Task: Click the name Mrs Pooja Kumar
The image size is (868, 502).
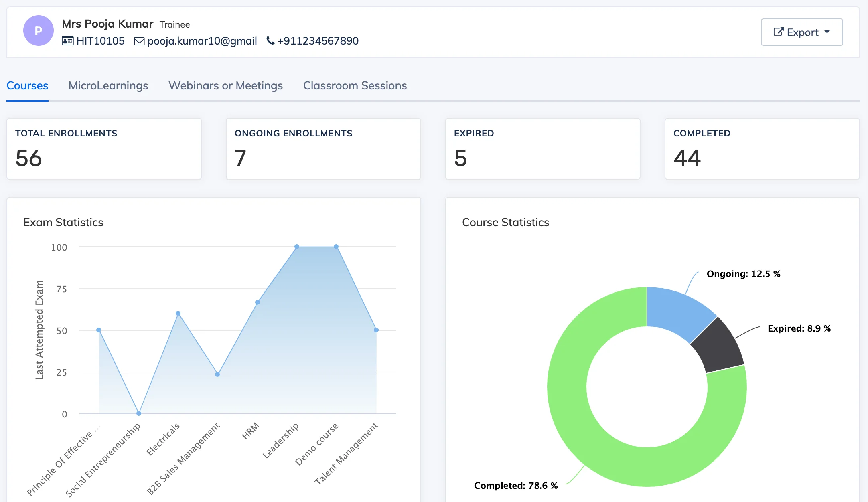Action: 107,24
